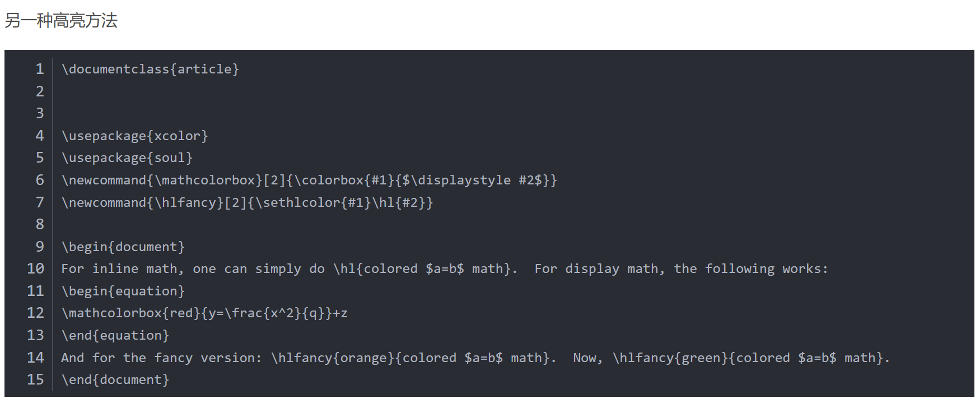Click \hl{colored in line 10
This screenshot has height=403, width=980.
(375, 268)
